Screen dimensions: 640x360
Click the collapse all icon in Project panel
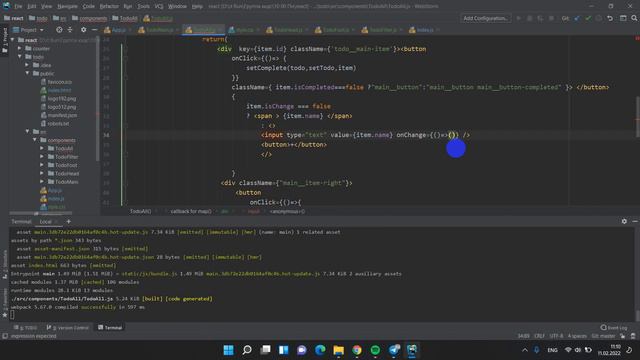click(70, 30)
